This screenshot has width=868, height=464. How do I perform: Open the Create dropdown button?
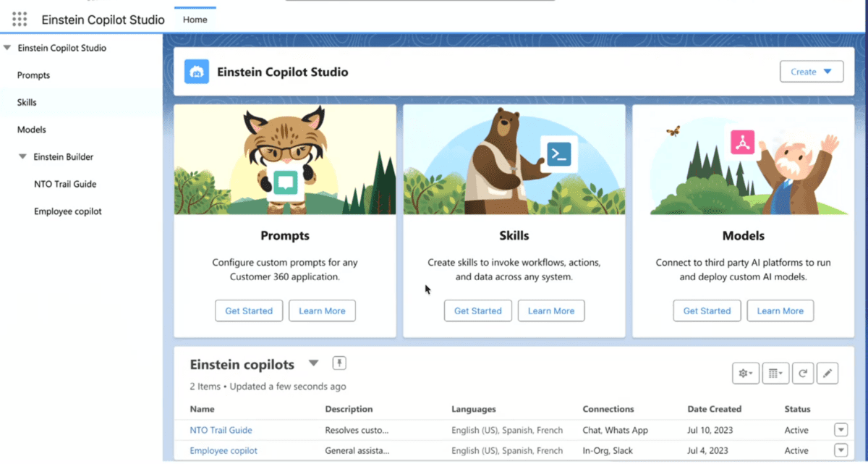[812, 72]
